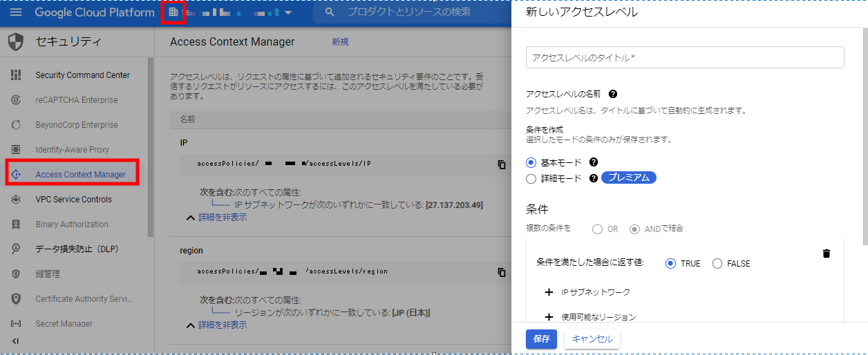Open help icon next to 基本モード
Image resolution: width=868 pixels, height=355 pixels.
click(x=593, y=162)
